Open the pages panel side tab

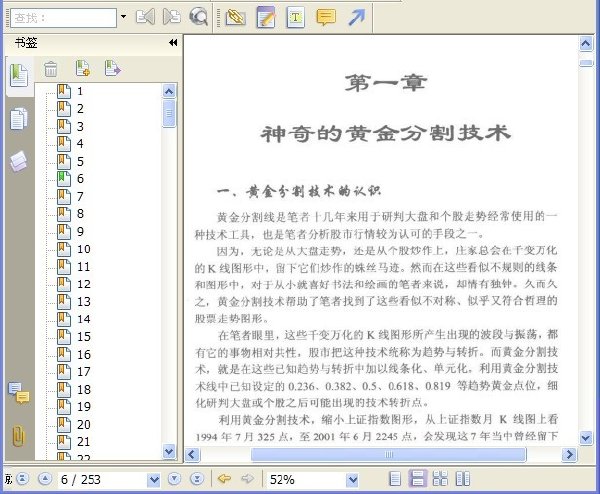click(x=19, y=119)
